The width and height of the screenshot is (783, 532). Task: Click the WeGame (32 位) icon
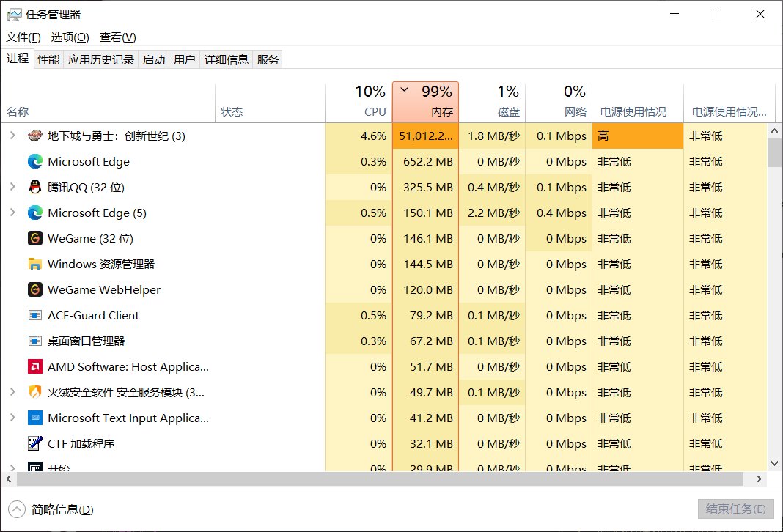[35, 239]
